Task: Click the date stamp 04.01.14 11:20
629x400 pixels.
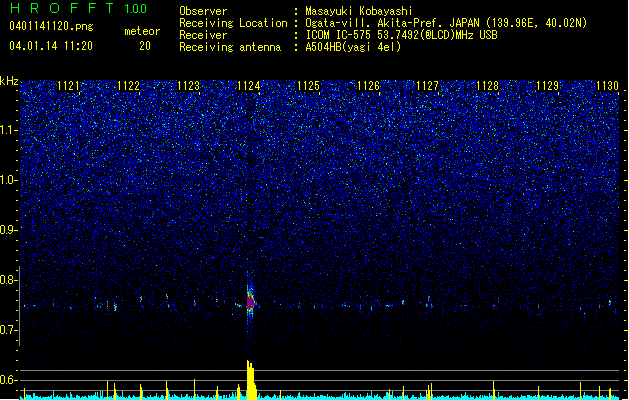Action: (51, 46)
